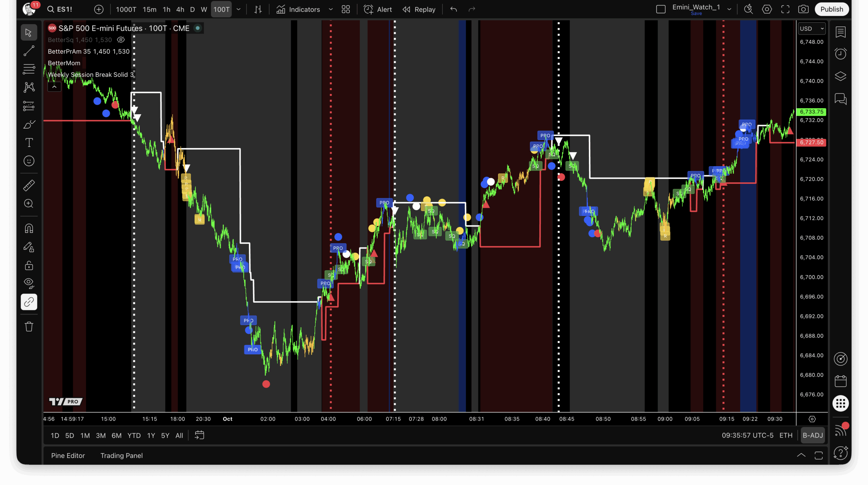
Task: Open the alerts clock panel
Action: (x=841, y=54)
